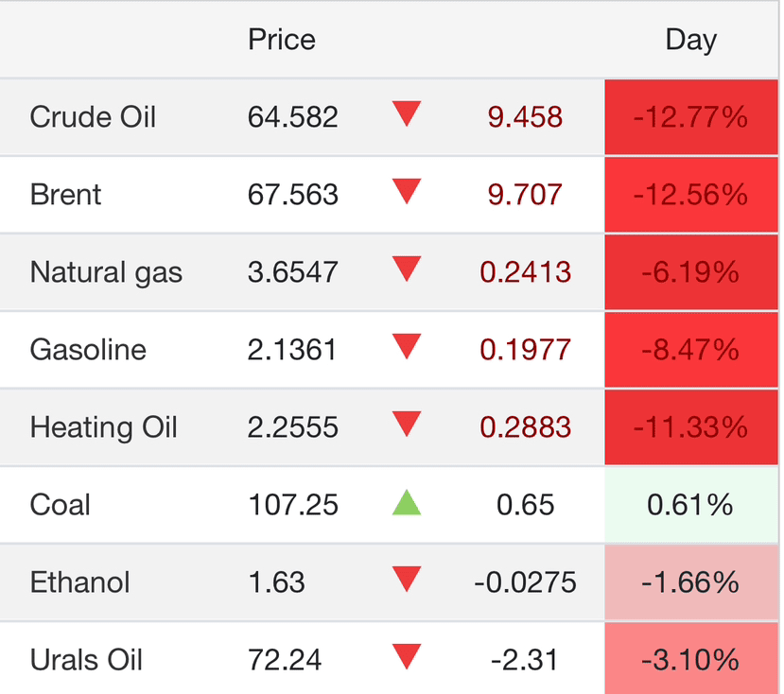Click the green 0.61% Coal day cell
The image size is (784, 694).
point(690,505)
